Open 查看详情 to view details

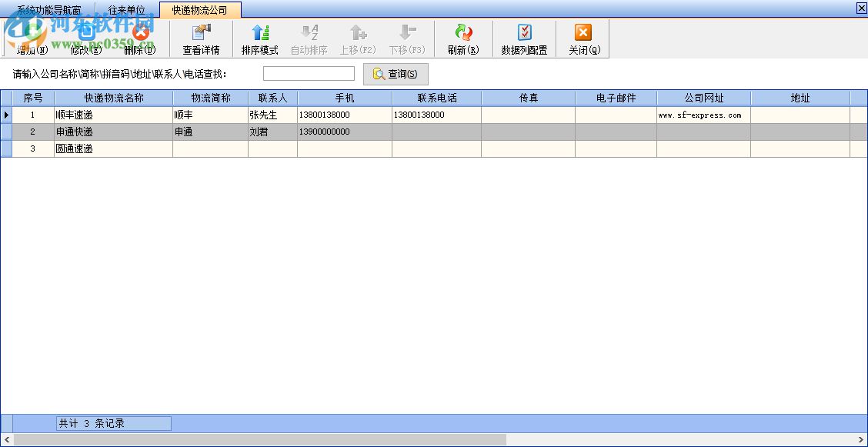click(201, 38)
